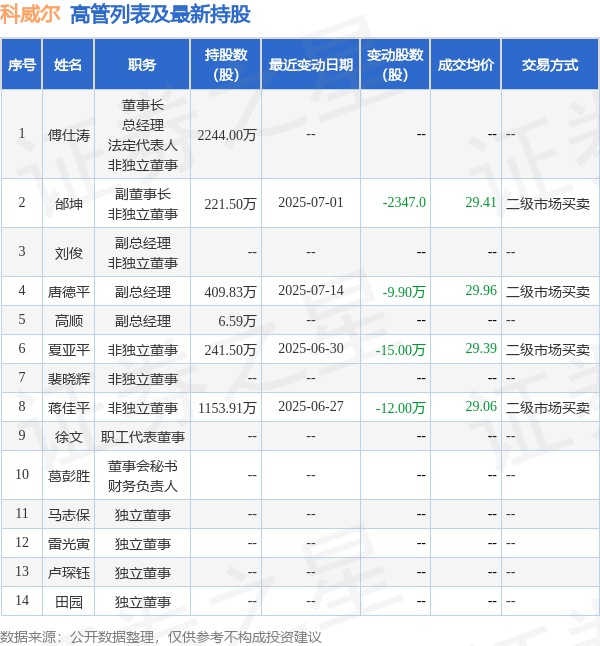Click the date 2025-06-30

pyautogui.click(x=311, y=349)
